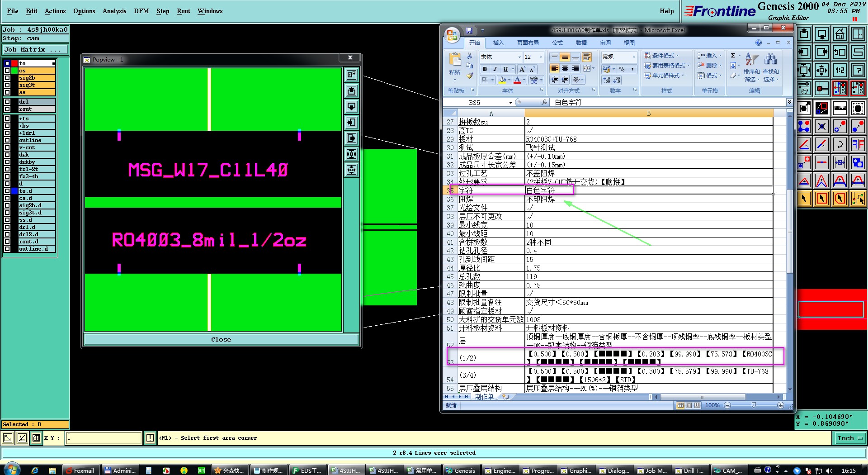Open the 套用表格格式 dropdown
The height and width of the screenshot is (475, 868).
(667, 66)
